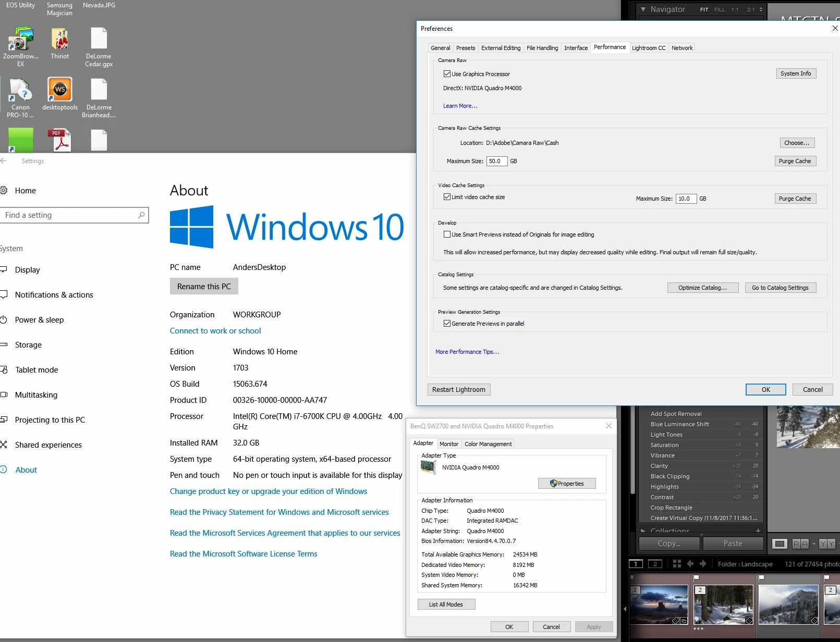
Task: Expand the Collections panel
Action: (643, 530)
